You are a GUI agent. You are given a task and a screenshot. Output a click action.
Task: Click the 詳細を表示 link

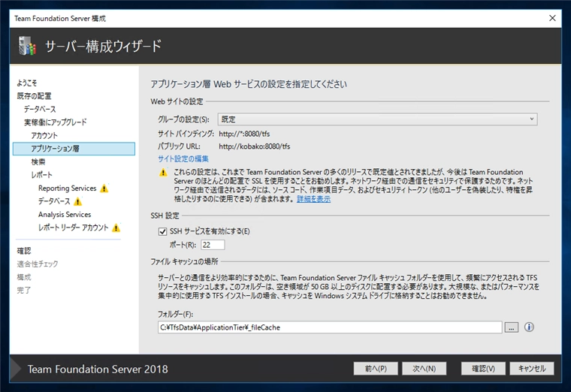coord(313,199)
